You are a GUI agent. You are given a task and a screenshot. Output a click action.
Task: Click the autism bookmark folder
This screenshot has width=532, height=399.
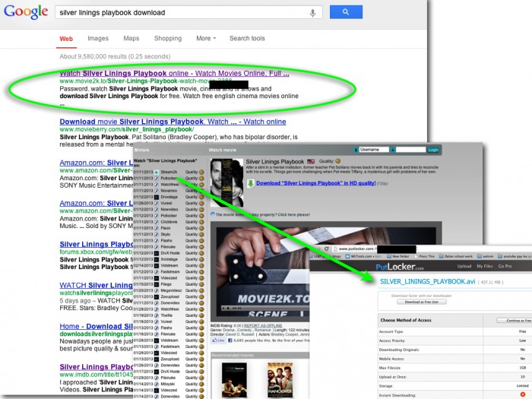coord(485,257)
